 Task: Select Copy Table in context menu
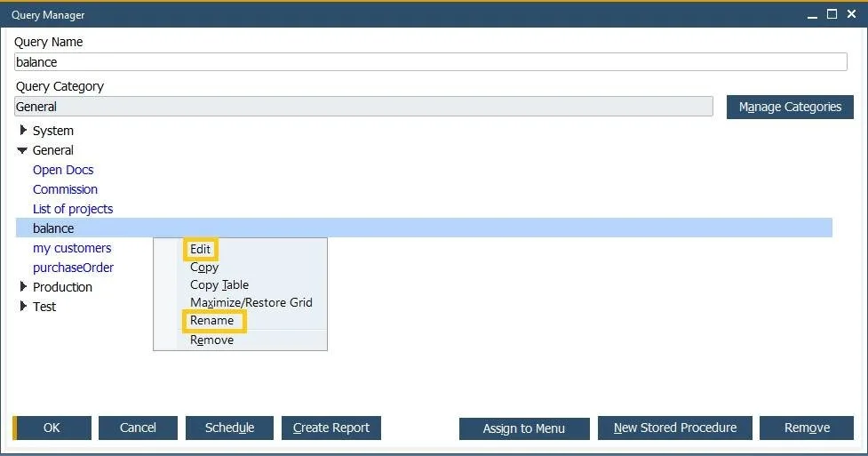(219, 284)
